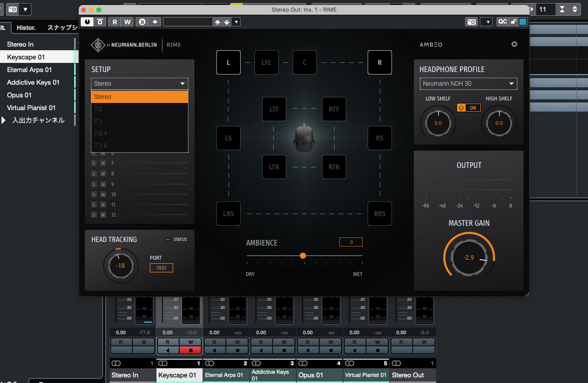This screenshot has height=383, width=588.
Task: Click the head tracking port 7001 field
Action: coord(161,267)
